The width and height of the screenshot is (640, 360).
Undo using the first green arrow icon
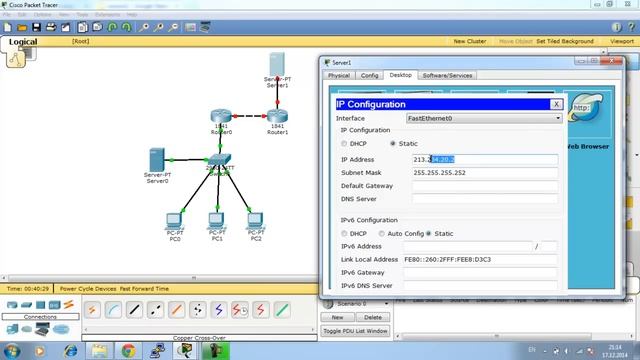click(112, 27)
